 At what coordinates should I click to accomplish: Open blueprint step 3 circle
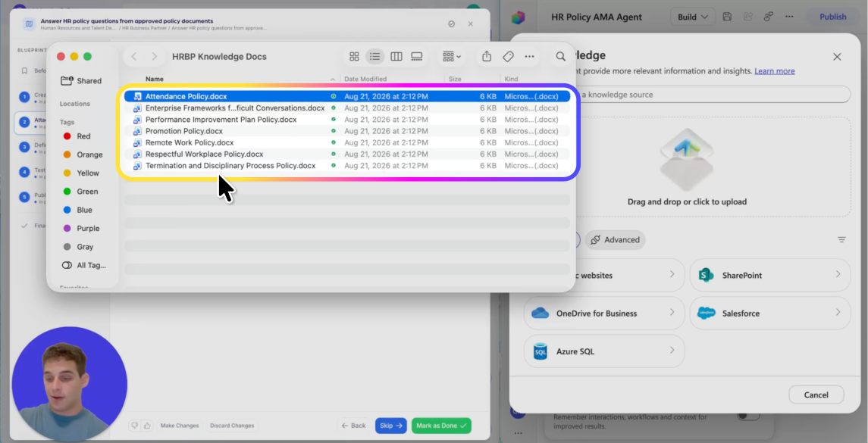[x=24, y=147]
